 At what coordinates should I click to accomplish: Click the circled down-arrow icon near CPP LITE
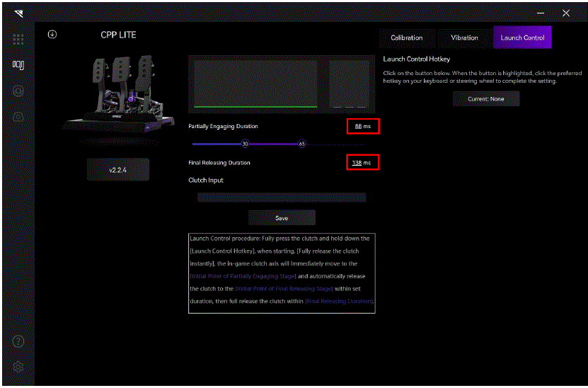(x=52, y=35)
